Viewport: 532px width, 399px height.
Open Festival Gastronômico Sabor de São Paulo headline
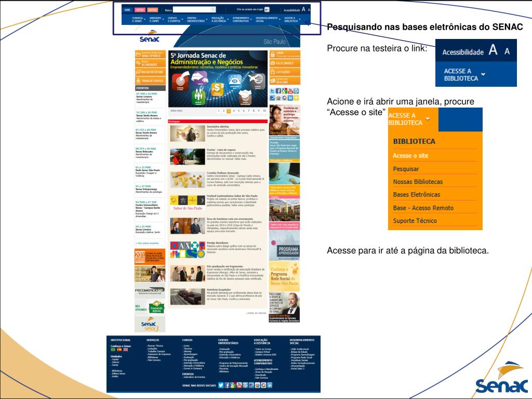[x=232, y=196]
